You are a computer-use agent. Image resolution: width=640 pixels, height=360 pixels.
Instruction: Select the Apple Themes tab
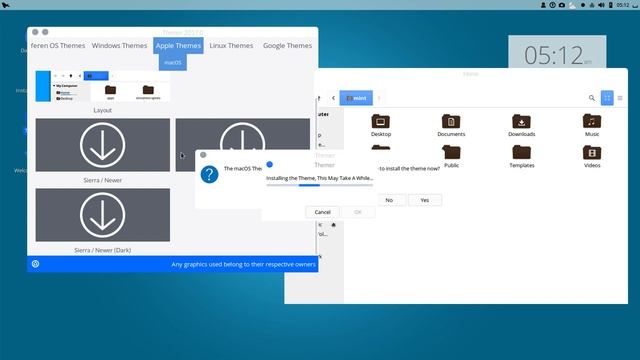tap(178, 46)
